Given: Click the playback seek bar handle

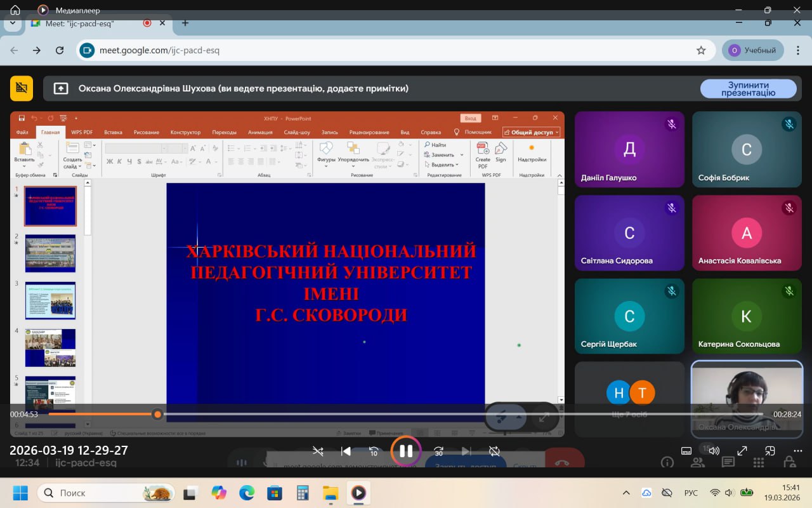Looking at the screenshot, I should (x=157, y=414).
